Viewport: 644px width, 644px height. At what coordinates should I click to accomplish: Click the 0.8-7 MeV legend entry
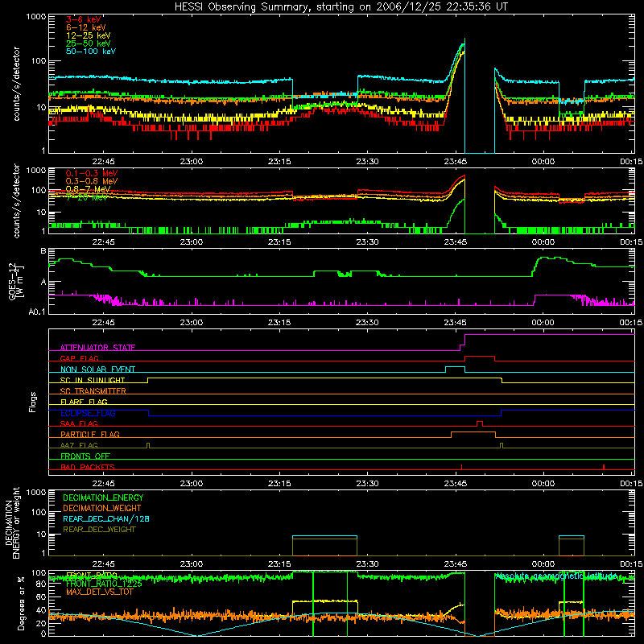[x=88, y=189]
